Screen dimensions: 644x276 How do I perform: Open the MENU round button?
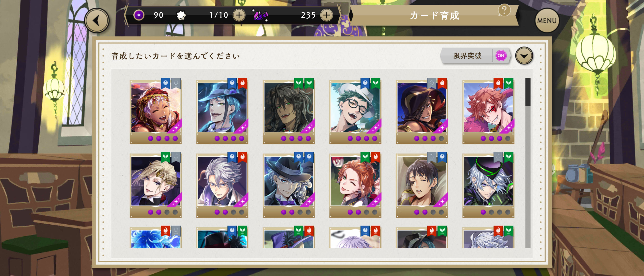[547, 20]
